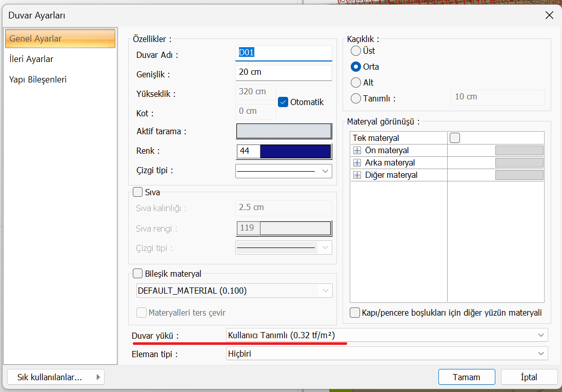Screen dimensions: 562x392
Task: Expand the Diğer materyal plus icon
Action: [357, 175]
